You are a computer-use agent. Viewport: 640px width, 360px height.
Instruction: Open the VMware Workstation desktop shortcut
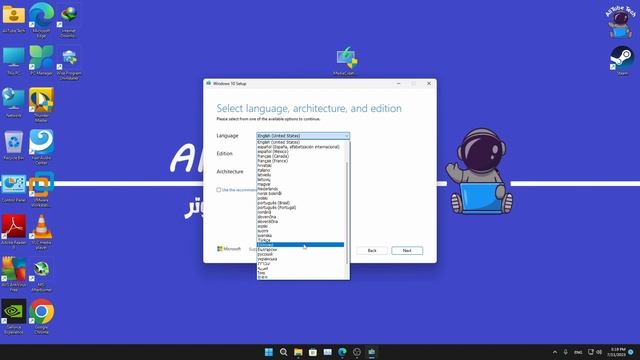pos(41,190)
